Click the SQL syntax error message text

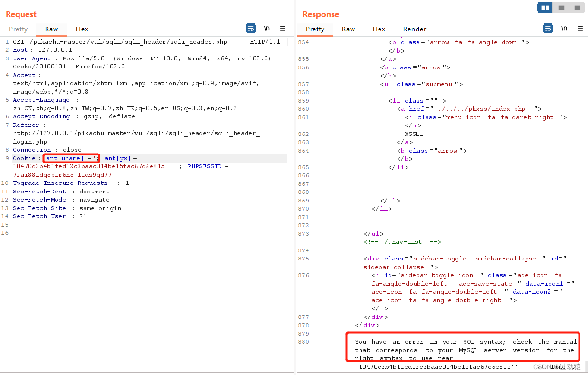[x=465, y=354]
